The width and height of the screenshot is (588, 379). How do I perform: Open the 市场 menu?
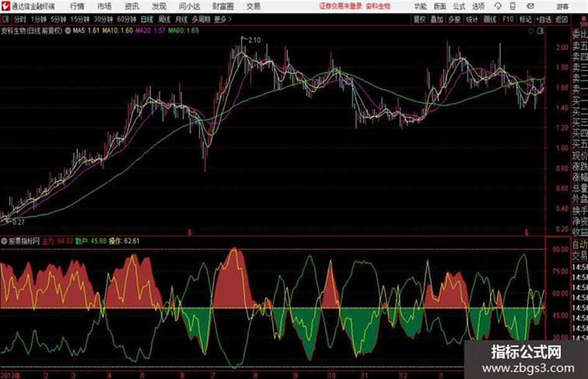[x=105, y=6]
